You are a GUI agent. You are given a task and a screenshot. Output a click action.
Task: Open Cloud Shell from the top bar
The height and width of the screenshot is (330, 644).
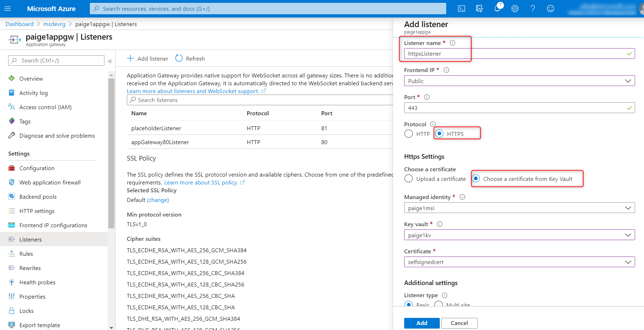pos(462,9)
